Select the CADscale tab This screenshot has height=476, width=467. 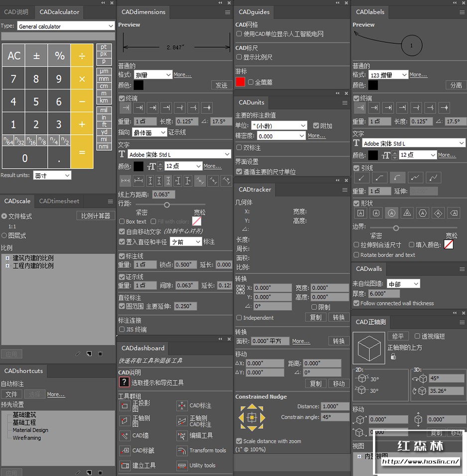click(17, 201)
